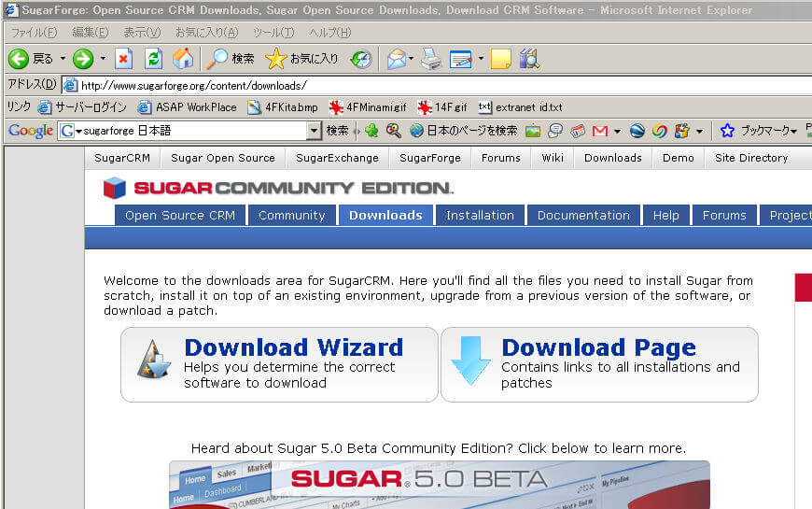The image size is (812, 509).
Task: Open the Mail envelope toolbar icon
Action: (x=396, y=59)
